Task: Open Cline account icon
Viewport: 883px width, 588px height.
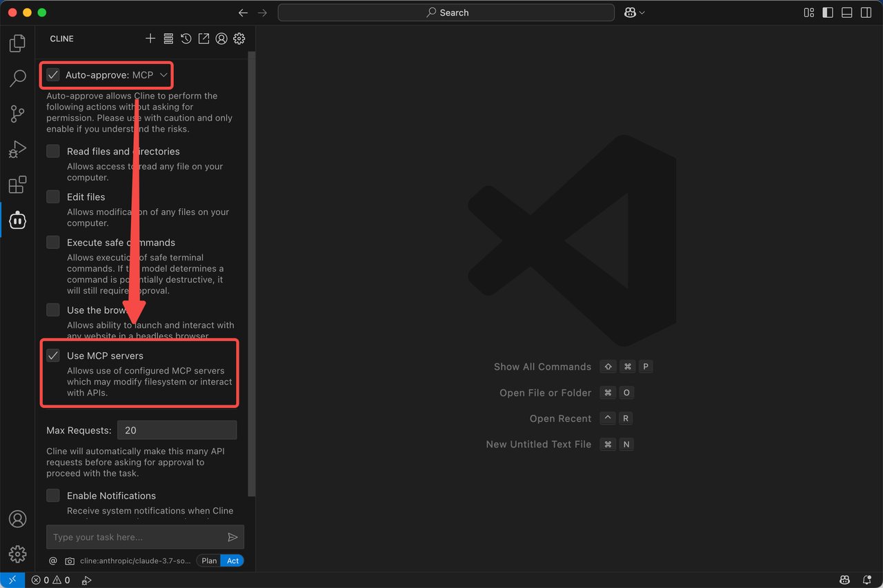Action: (221, 39)
